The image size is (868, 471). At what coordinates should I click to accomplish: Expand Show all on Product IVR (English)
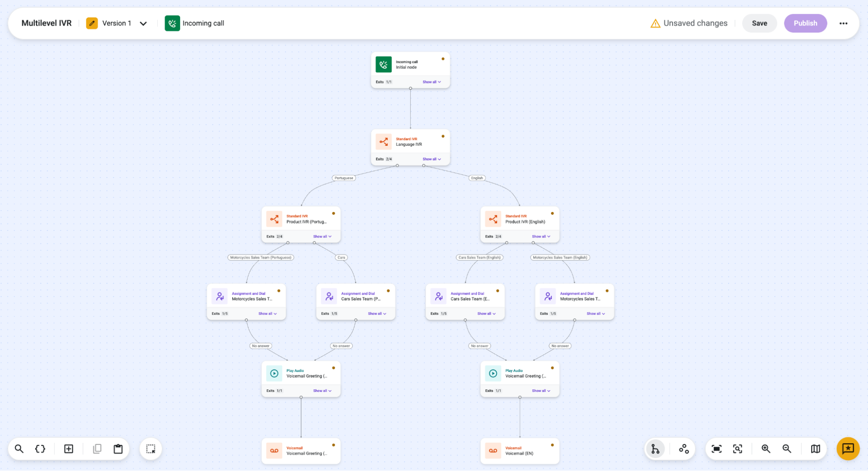pyautogui.click(x=541, y=237)
